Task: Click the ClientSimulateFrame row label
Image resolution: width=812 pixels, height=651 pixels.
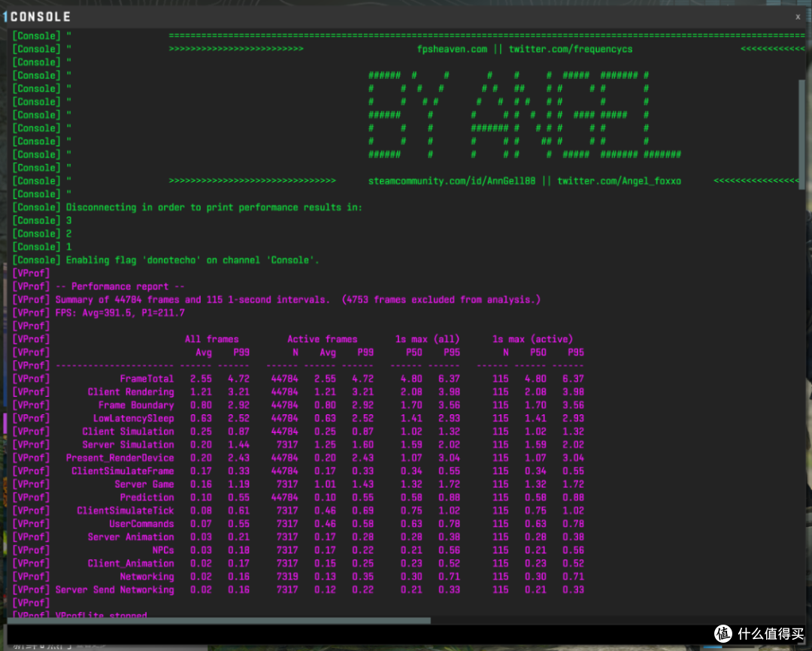Action: (x=123, y=471)
